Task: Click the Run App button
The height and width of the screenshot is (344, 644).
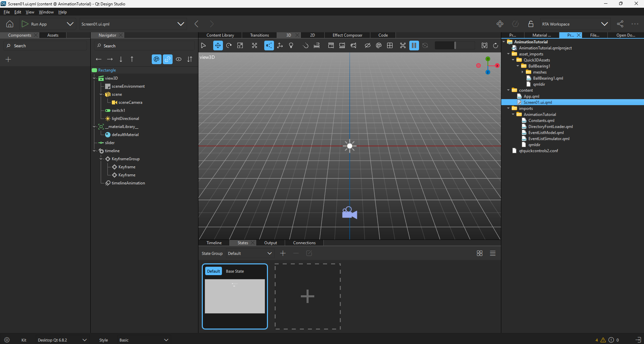Action: [35, 24]
